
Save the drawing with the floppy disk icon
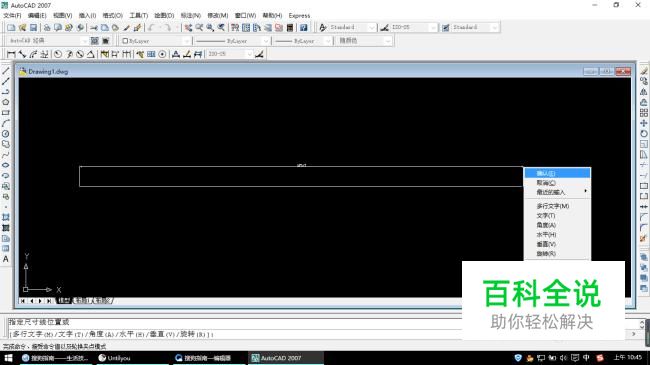(34, 27)
